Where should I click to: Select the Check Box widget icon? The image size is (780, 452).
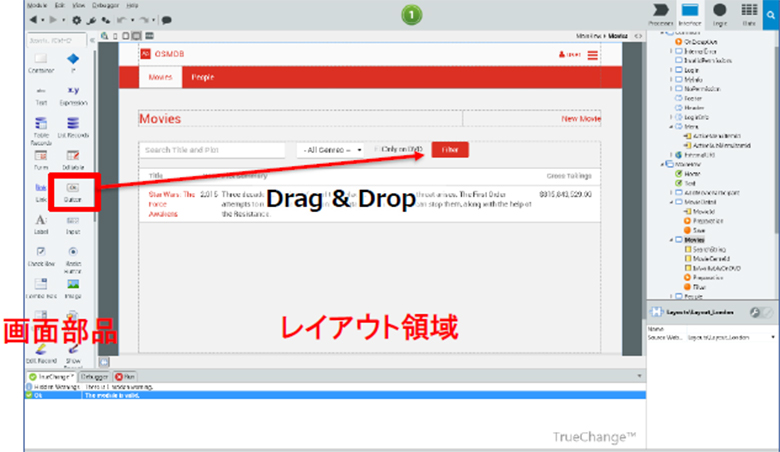point(41,252)
